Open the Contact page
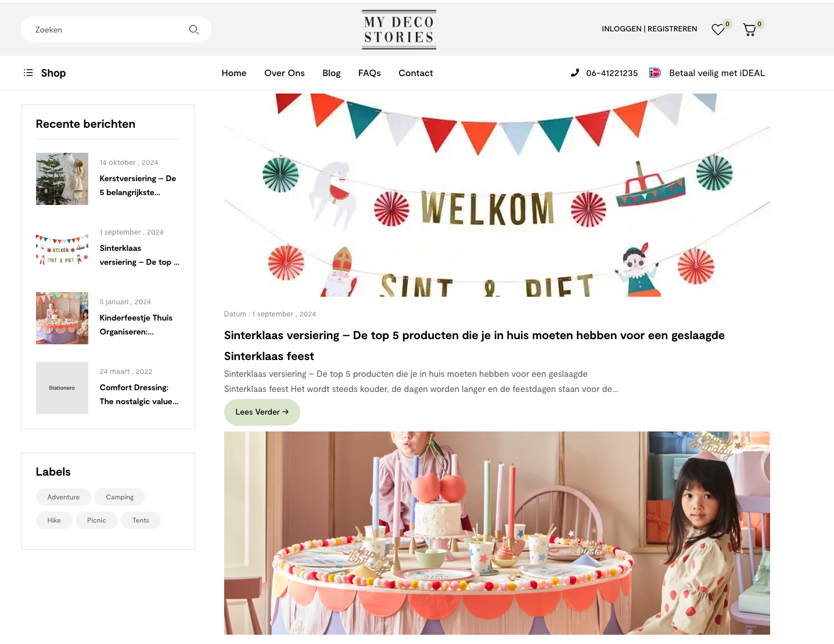The height and width of the screenshot is (644, 834). pos(416,73)
